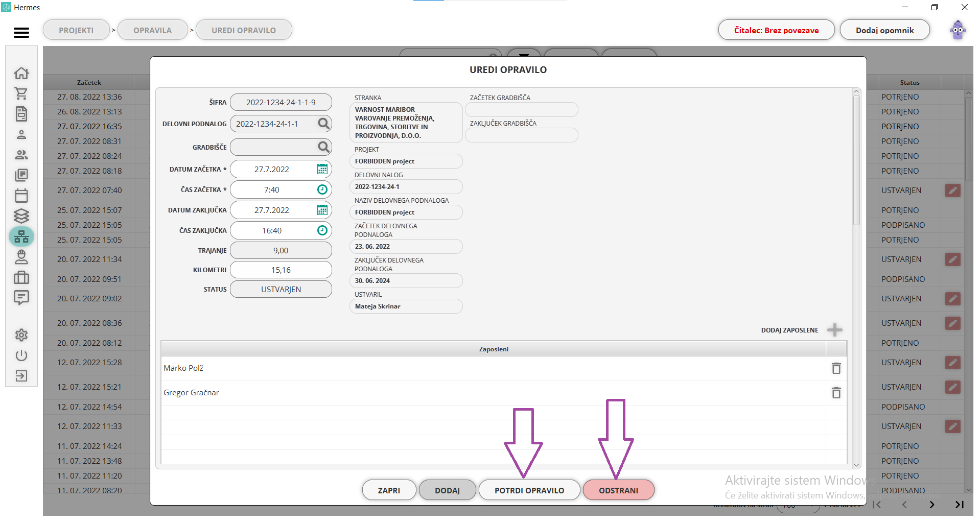Open the people group sidebar icon
Image resolution: width=980 pixels, height=524 pixels.
point(21,155)
